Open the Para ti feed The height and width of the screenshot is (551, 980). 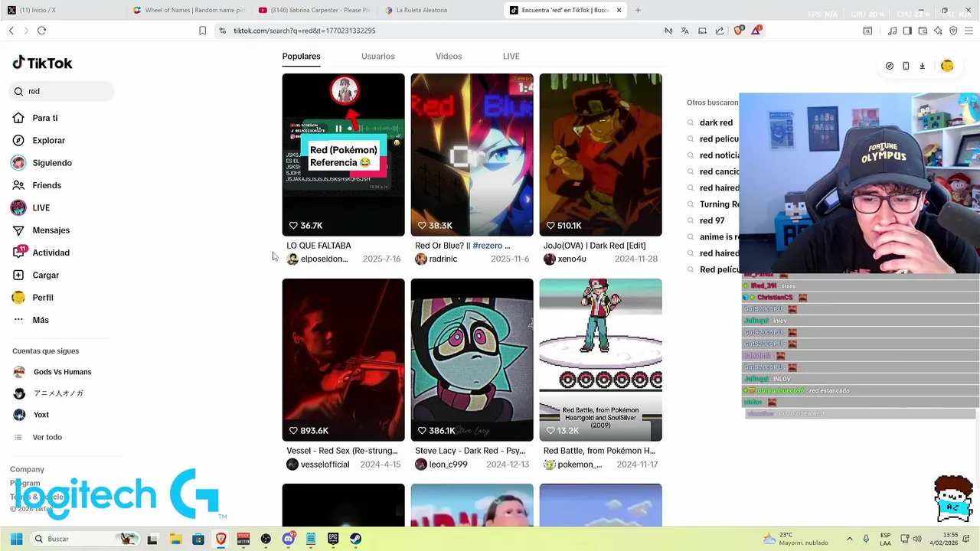coord(35,118)
